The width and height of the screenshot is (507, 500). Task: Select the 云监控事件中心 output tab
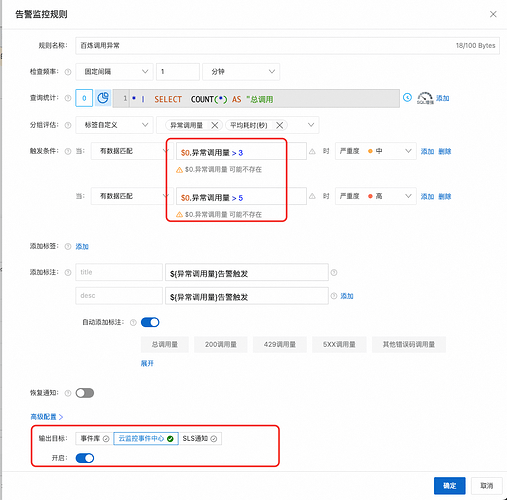click(x=146, y=439)
